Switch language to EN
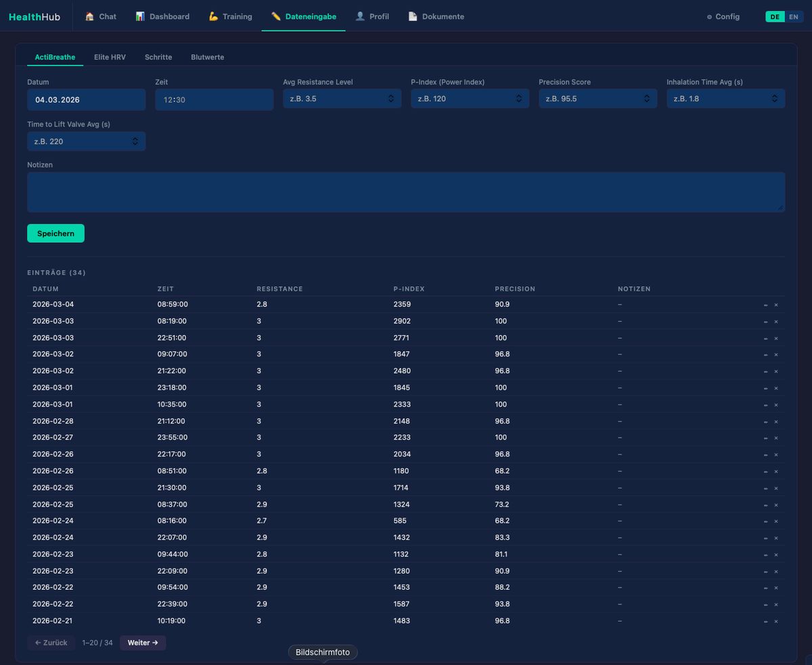The width and height of the screenshot is (812, 665). pyautogui.click(x=794, y=17)
